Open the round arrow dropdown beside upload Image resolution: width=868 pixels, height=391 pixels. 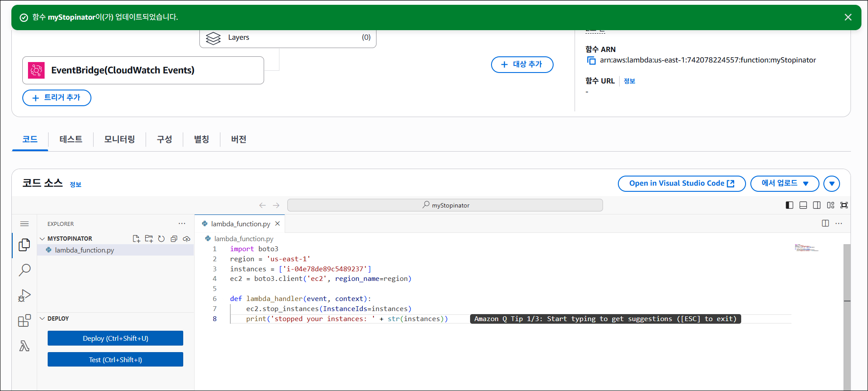(x=832, y=183)
